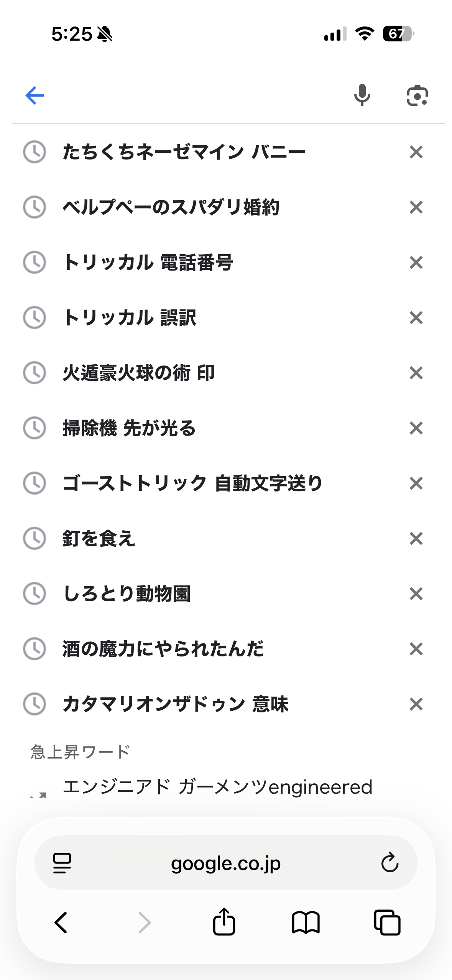452x980 pixels.
Task: Open Safari page menu icon left of URL
Action: (62, 863)
